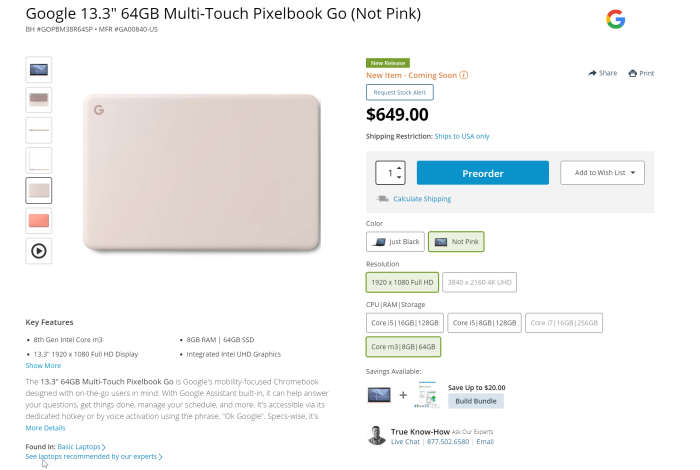Click the Live Chat link
Viewport: 700px width, 470px height.
(x=405, y=441)
